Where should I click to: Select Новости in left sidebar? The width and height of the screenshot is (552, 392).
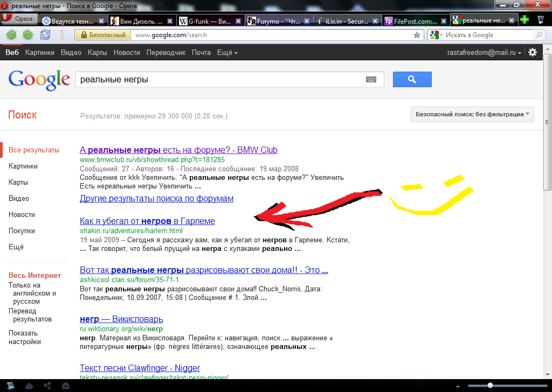tap(22, 215)
